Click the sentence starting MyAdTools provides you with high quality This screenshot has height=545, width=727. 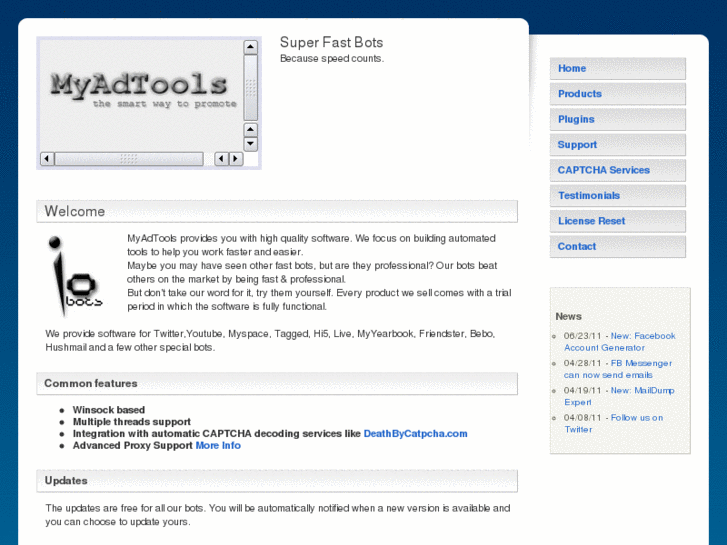coord(312,245)
